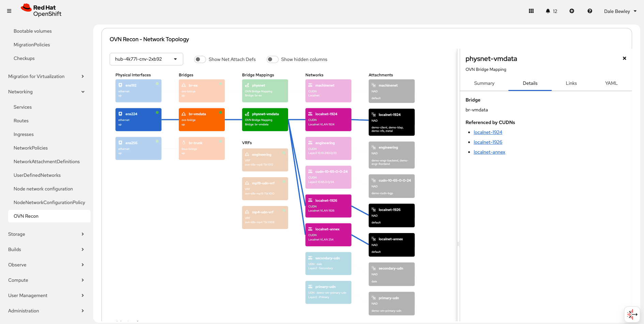The image size is (644, 324).
Task: Go to NetworkAttachmentDefinitions in sidebar
Action: tap(47, 161)
